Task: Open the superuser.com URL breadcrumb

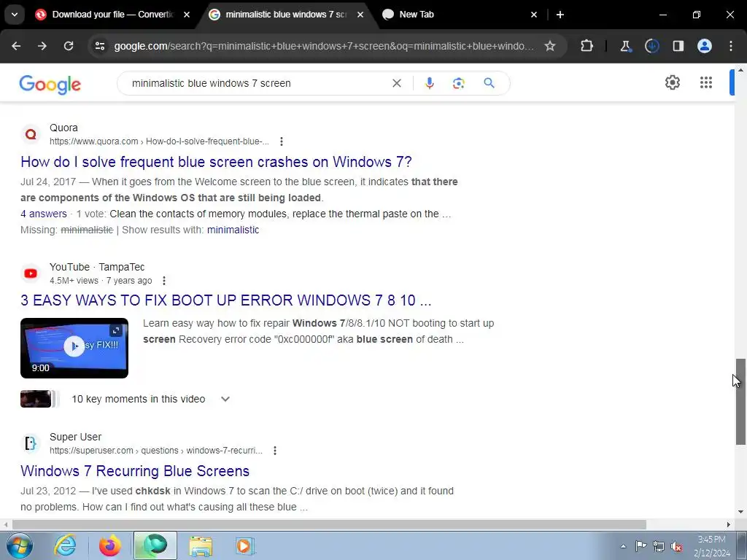Action: tap(156, 451)
